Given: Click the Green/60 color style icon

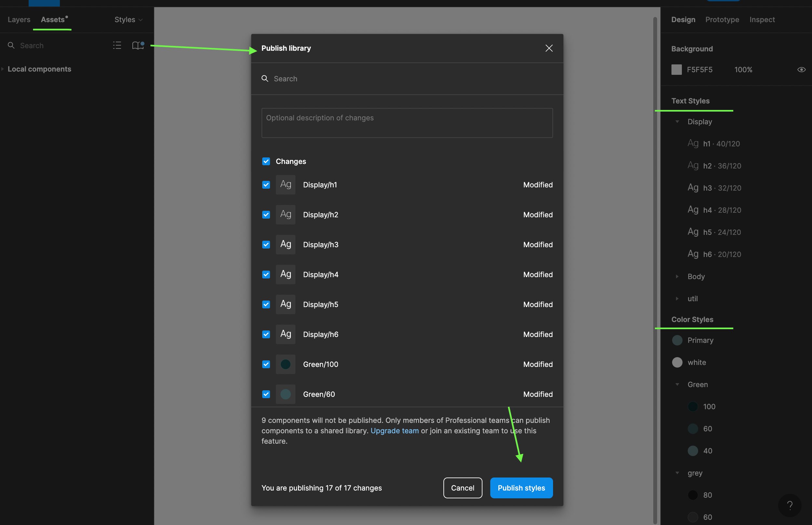Looking at the screenshot, I should tap(285, 394).
